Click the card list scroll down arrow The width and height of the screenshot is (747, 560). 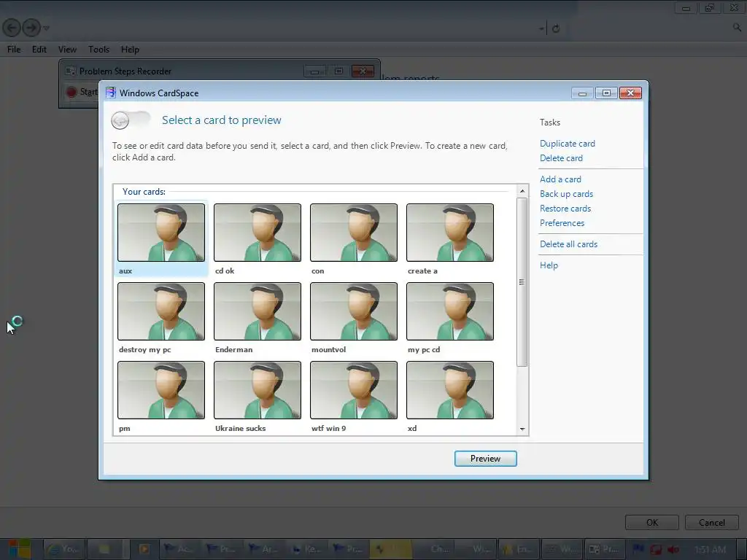coord(522,429)
